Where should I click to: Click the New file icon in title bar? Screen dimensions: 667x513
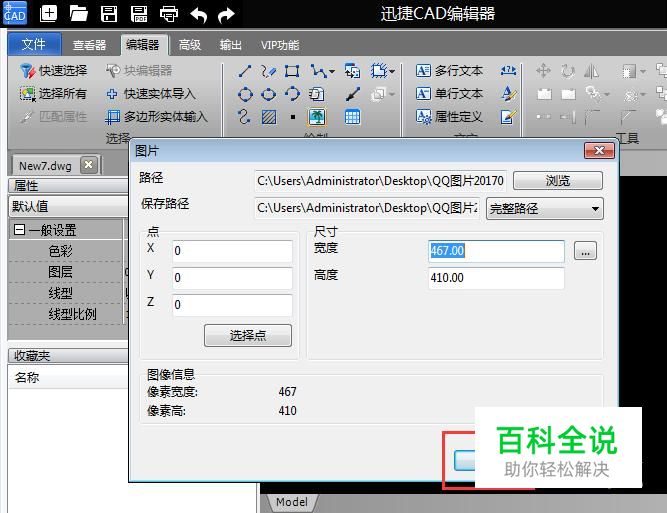pyautogui.click(x=48, y=14)
